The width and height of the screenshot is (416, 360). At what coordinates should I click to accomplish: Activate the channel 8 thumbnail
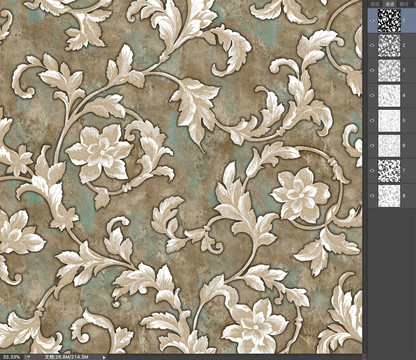[x=389, y=195]
